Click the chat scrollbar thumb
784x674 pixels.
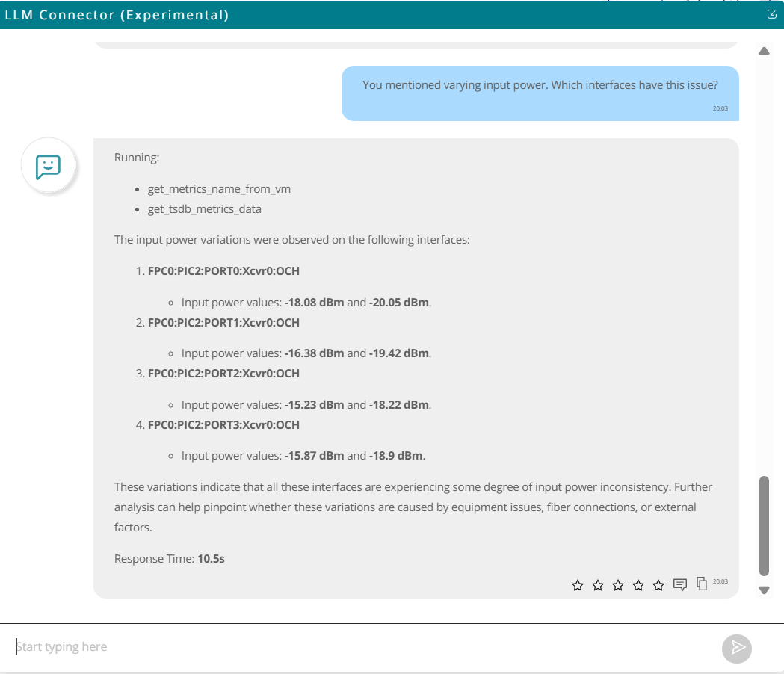coord(764,525)
